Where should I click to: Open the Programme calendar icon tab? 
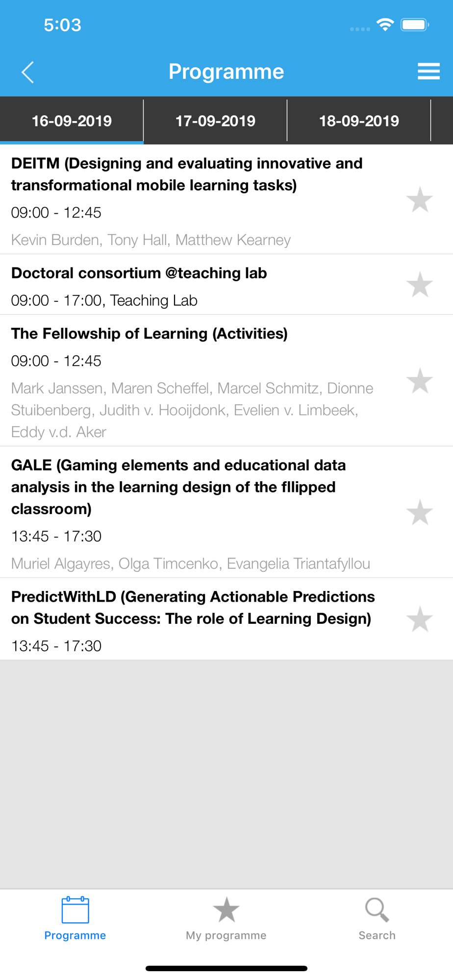(75, 919)
